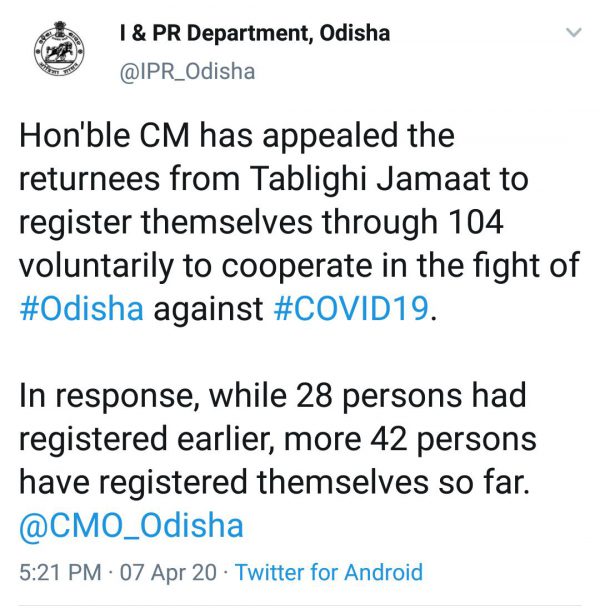Visit the @CMO_Odisha mention
The height and width of the screenshot is (608, 600).
(131, 526)
